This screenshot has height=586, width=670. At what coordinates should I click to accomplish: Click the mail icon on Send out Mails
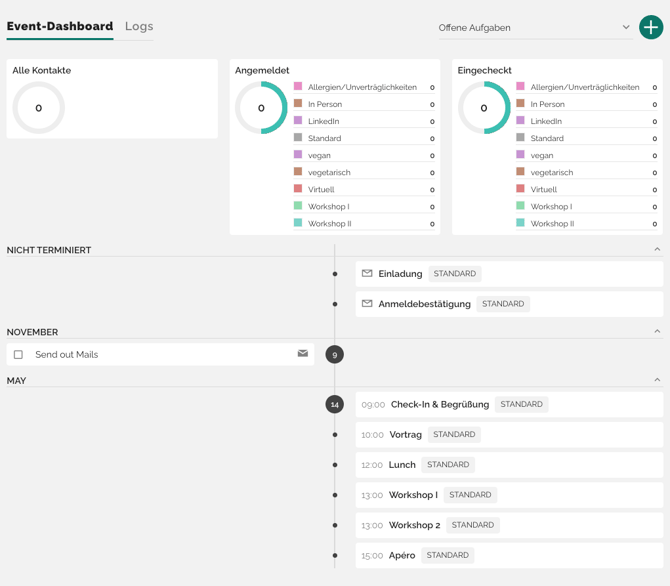(x=303, y=353)
